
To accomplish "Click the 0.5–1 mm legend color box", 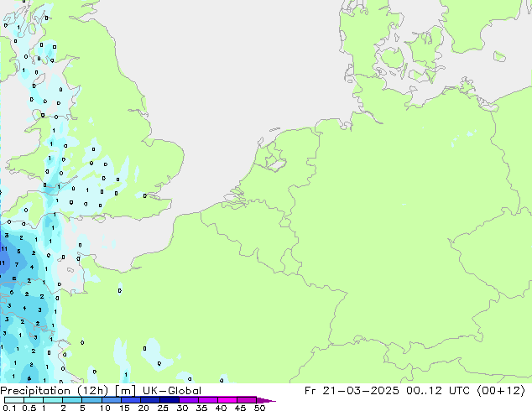I will tap(34, 400).
